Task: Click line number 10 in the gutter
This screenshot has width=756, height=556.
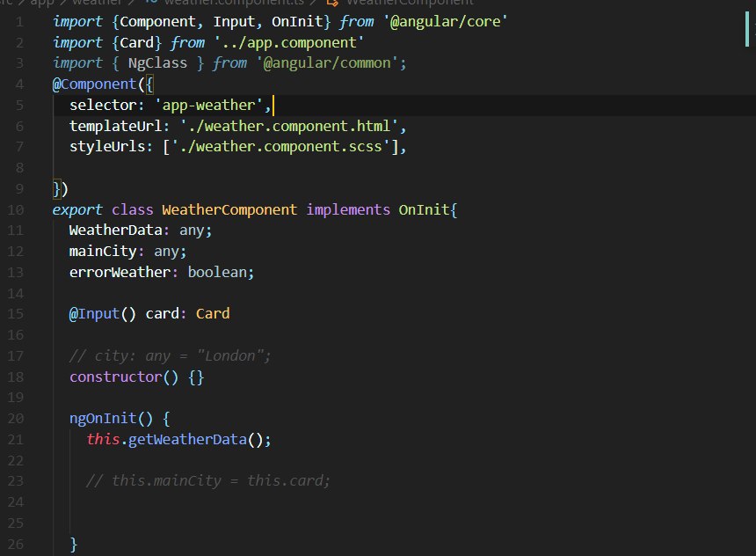Action: pyautogui.click(x=16, y=210)
